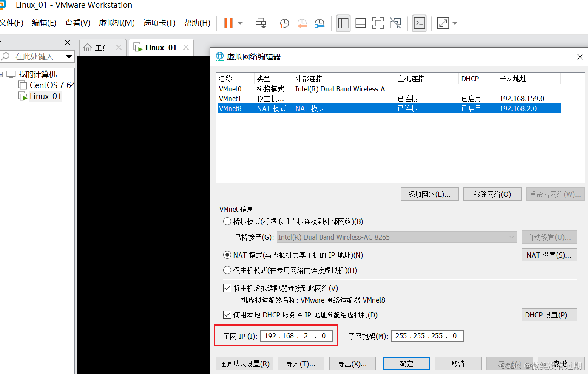Toggle the library sidebar view icon
Screen dimensions: 588x374
343,23
